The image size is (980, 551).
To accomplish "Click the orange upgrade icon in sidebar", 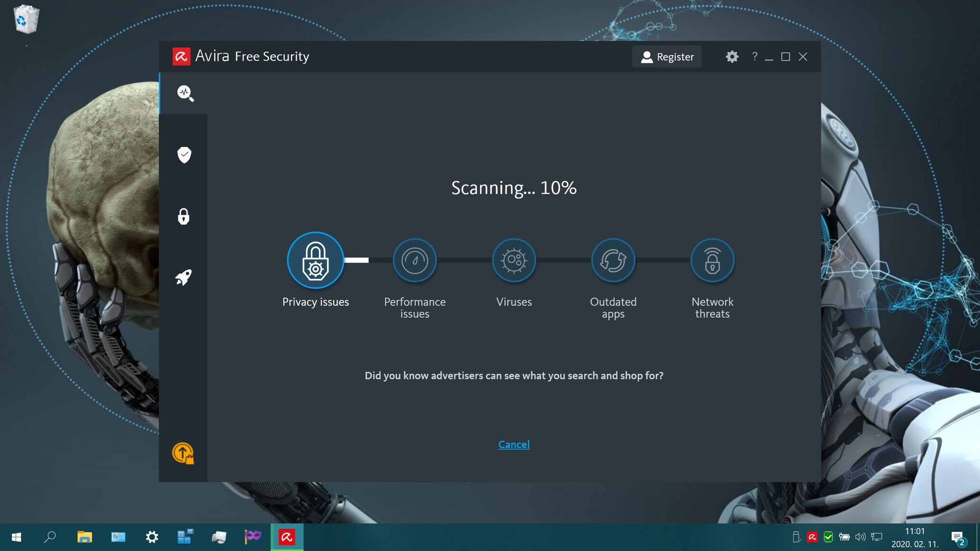I will (x=183, y=453).
